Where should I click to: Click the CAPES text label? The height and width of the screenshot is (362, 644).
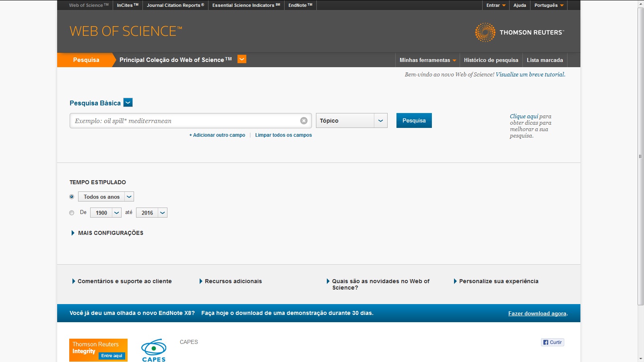click(189, 342)
